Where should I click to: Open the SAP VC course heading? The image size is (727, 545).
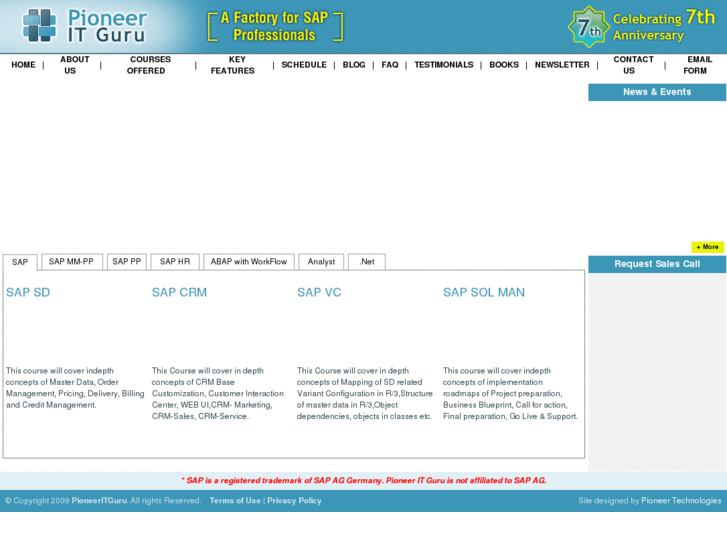[319, 292]
